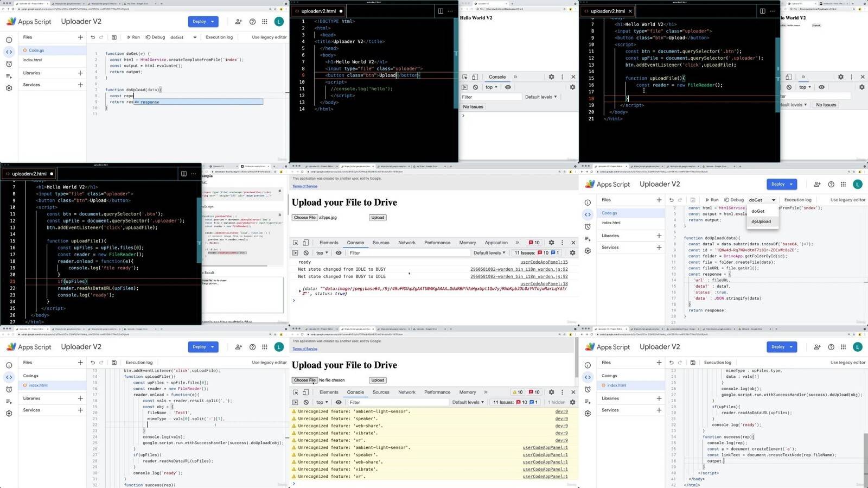The height and width of the screenshot is (488, 868).
Task: Click the '1 hidden' messages indicator
Action: pos(557,402)
